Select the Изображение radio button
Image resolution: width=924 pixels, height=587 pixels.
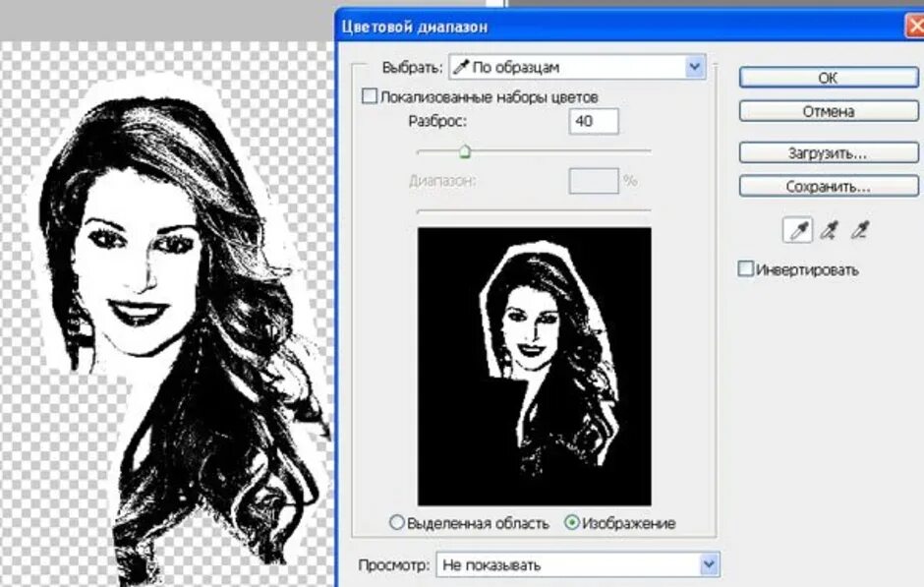point(572,522)
